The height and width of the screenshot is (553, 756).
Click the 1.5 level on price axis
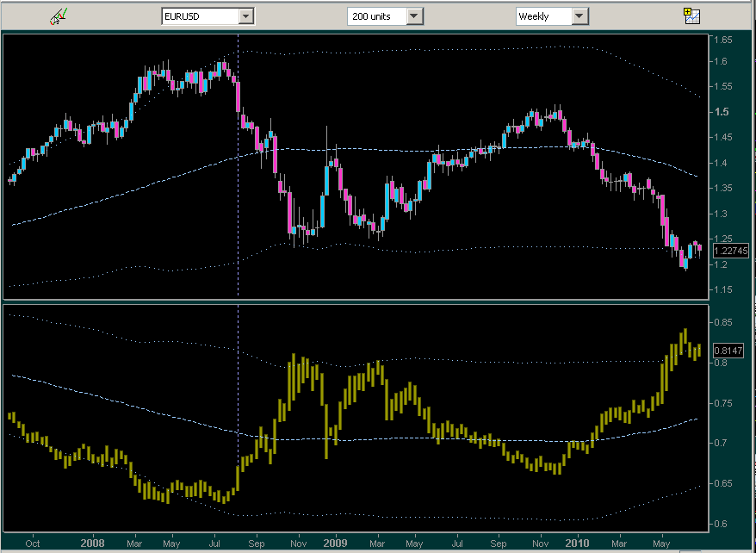(x=722, y=112)
